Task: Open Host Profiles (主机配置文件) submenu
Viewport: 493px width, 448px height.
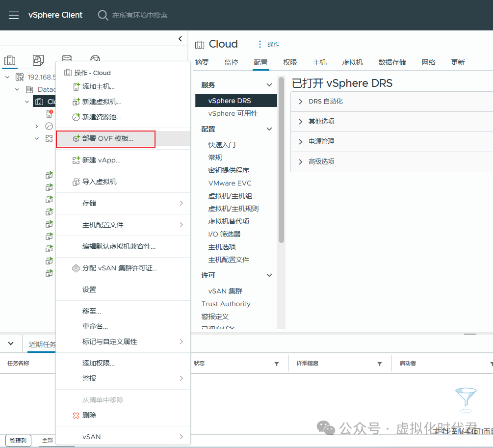Action: point(123,225)
